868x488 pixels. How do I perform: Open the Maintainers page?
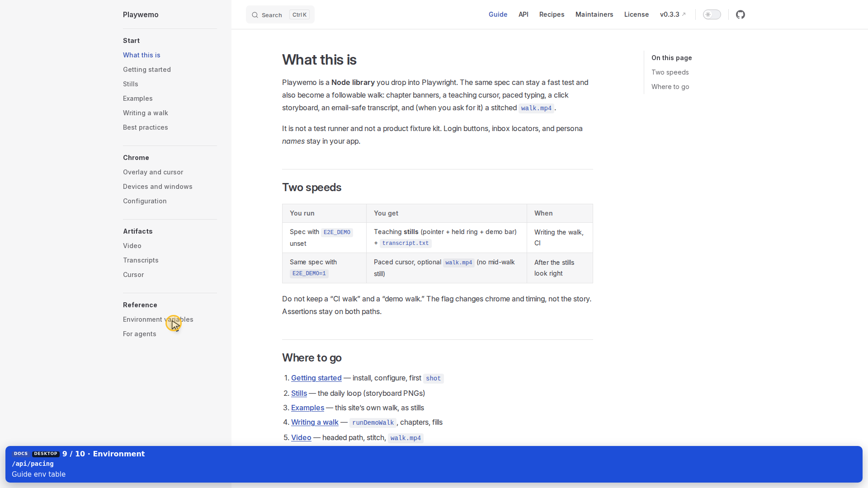(x=594, y=14)
